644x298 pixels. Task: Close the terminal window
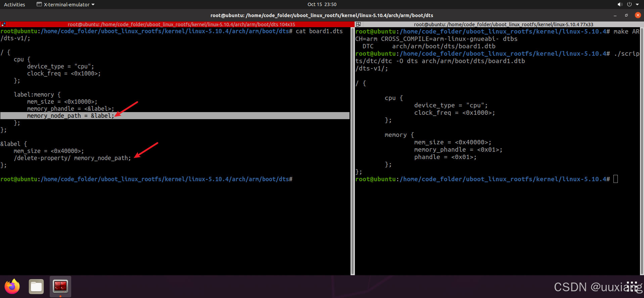point(638,15)
